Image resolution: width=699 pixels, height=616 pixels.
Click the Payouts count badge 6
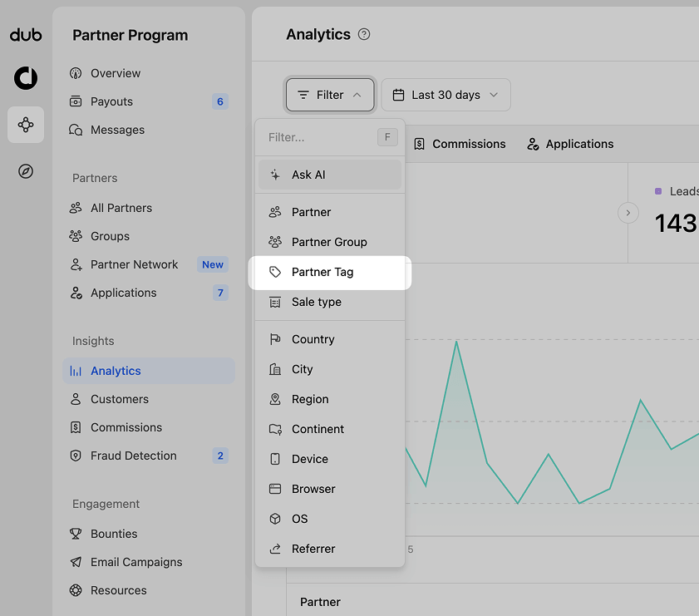[219, 101]
